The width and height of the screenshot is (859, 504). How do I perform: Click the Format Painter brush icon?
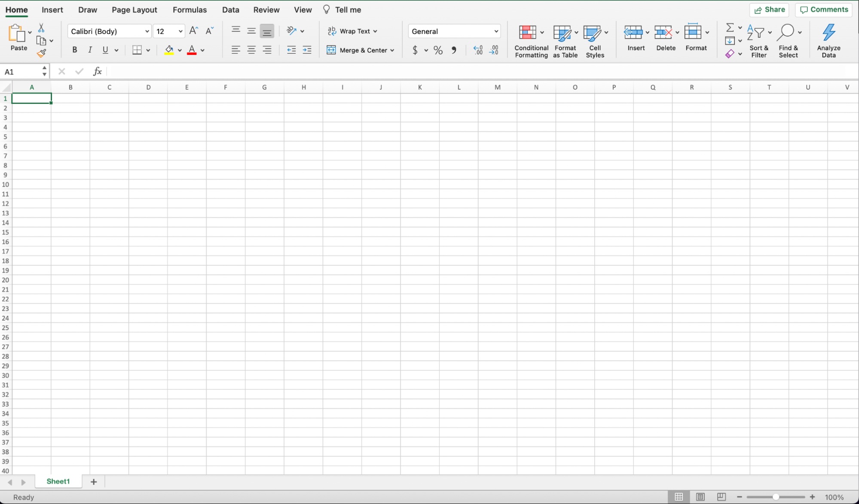pyautogui.click(x=41, y=53)
